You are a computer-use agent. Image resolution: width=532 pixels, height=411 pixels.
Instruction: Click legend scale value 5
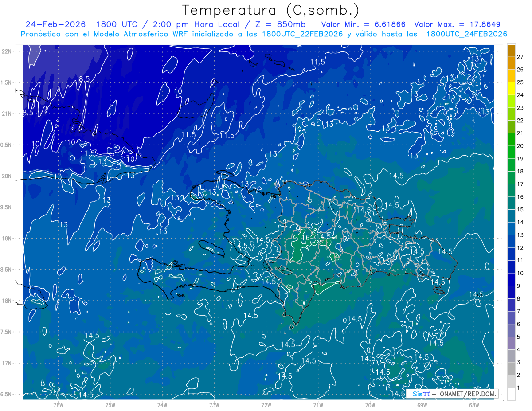coord(518,337)
